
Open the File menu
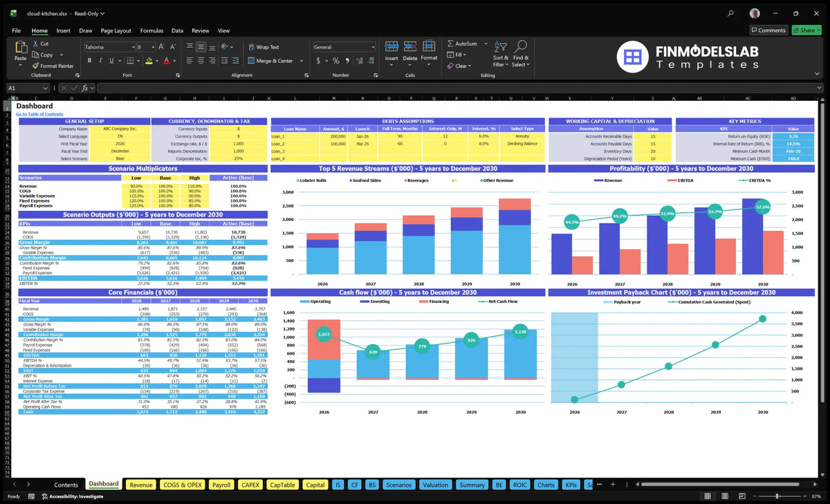click(16, 30)
